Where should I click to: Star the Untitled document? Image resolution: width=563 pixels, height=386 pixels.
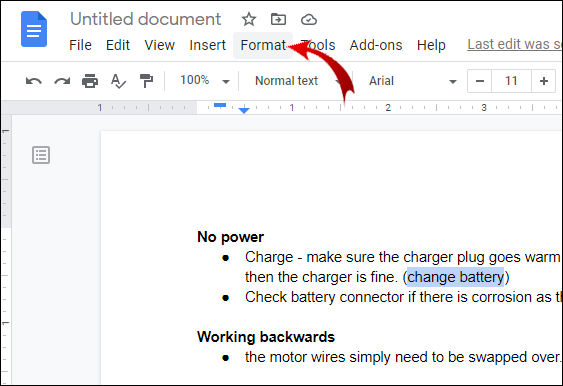click(x=248, y=19)
